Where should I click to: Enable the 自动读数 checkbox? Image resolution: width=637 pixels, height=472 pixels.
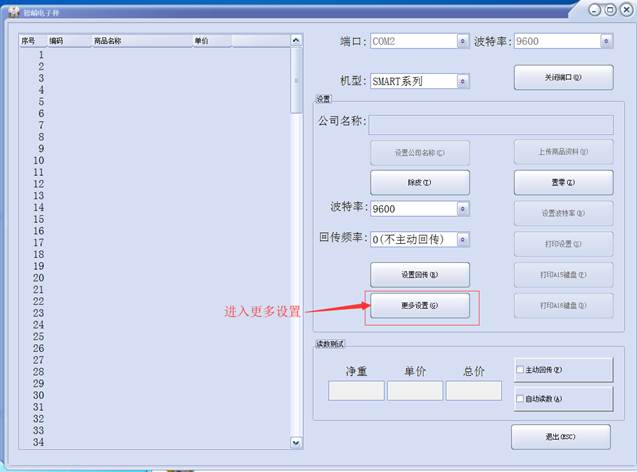pos(520,399)
